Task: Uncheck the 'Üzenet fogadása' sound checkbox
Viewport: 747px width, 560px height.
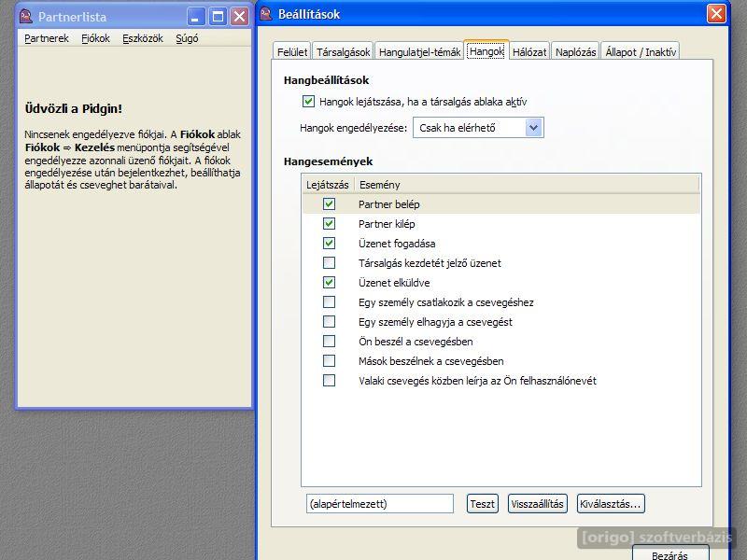Action: click(329, 243)
